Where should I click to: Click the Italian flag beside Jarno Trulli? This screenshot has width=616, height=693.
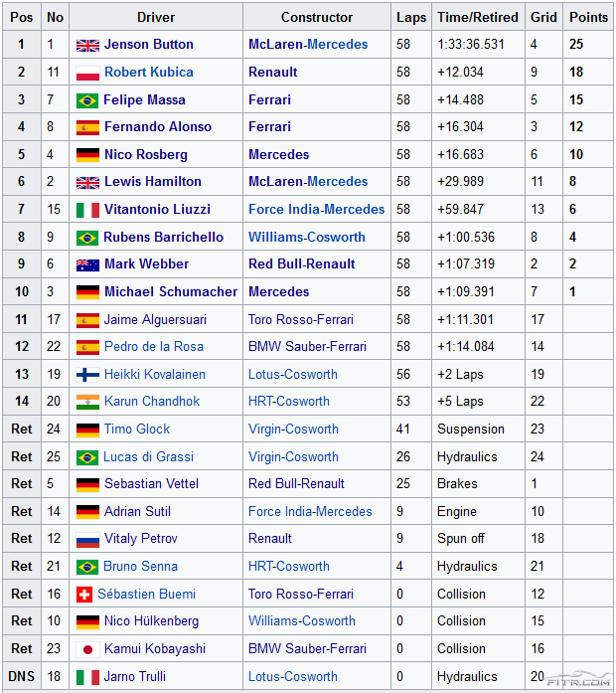coord(87,677)
